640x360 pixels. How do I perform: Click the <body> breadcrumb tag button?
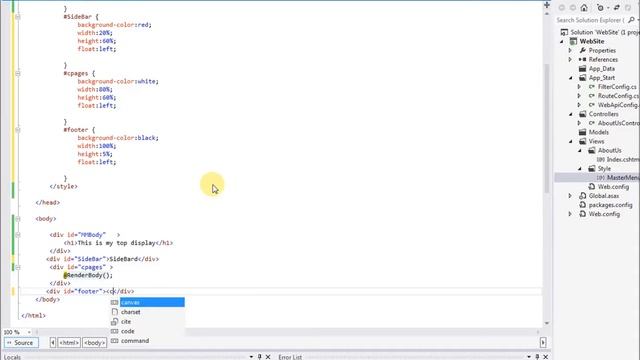(95, 343)
